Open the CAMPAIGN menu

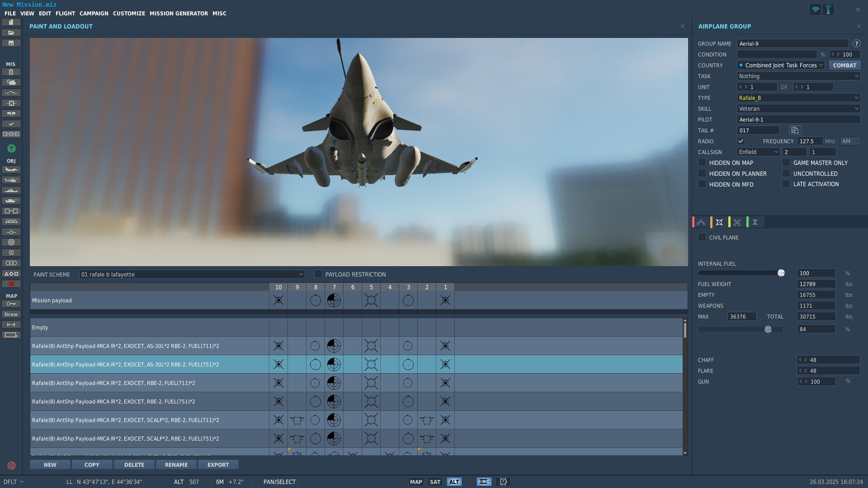pos(94,13)
